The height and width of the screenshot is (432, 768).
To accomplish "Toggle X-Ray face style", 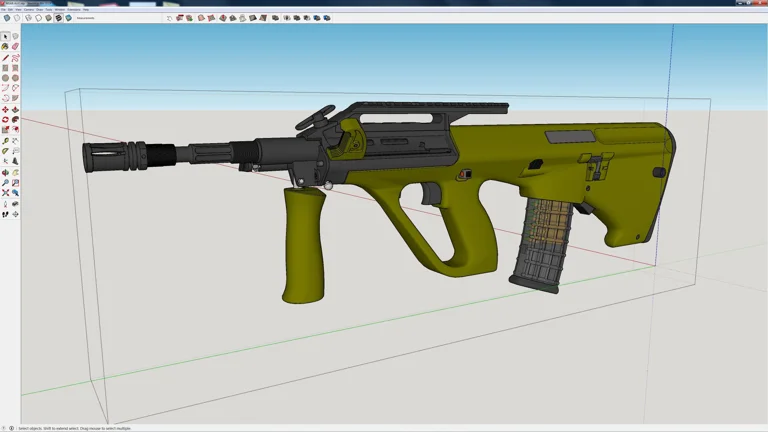I will pyautogui.click(x=7, y=18).
